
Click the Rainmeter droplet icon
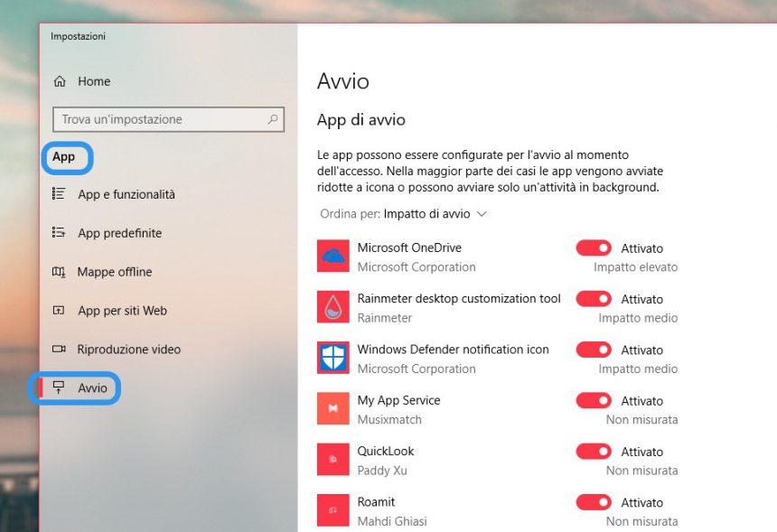[333, 306]
